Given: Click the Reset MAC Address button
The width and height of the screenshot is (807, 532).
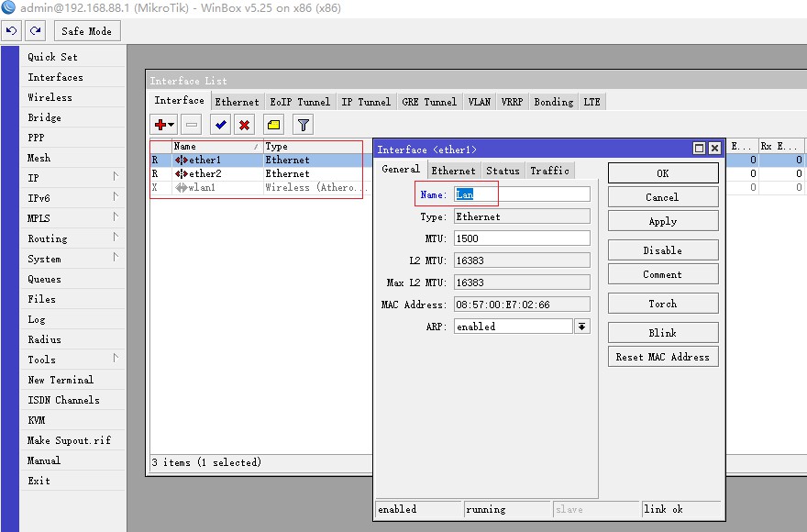Looking at the screenshot, I should (x=662, y=357).
